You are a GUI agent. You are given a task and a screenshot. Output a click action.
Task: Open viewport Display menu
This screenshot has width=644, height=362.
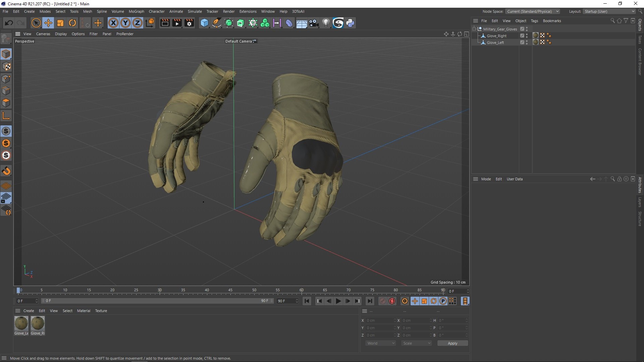click(61, 34)
